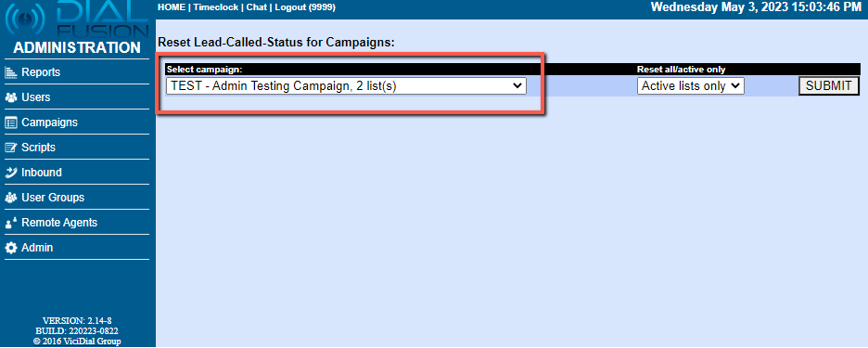Click the Dial Fusion logo
Image resolution: width=868 pixels, height=348 pixels.
pos(76,19)
